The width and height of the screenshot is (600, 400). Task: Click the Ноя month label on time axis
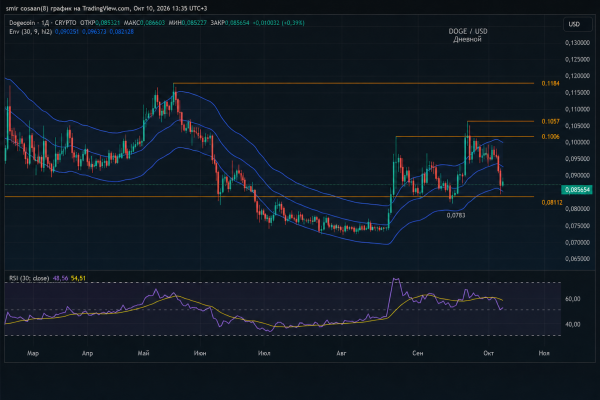[x=544, y=353]
